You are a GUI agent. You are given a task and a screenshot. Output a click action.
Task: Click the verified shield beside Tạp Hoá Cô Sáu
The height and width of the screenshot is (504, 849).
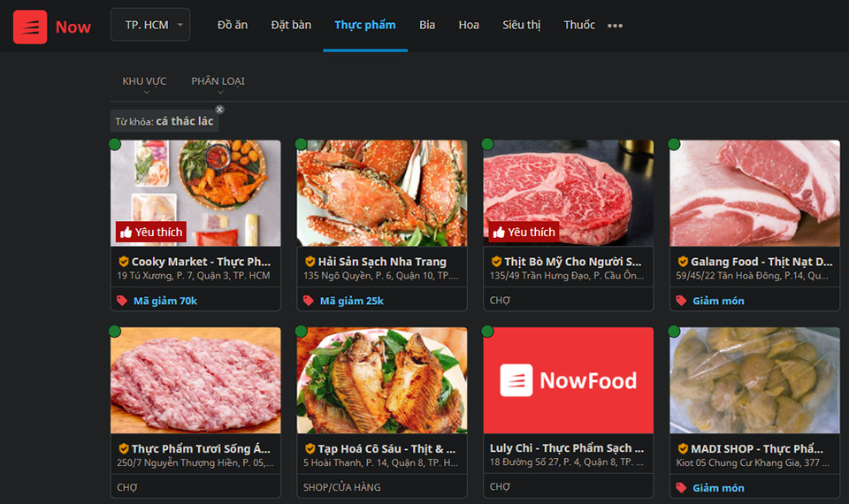pos(310,449)
